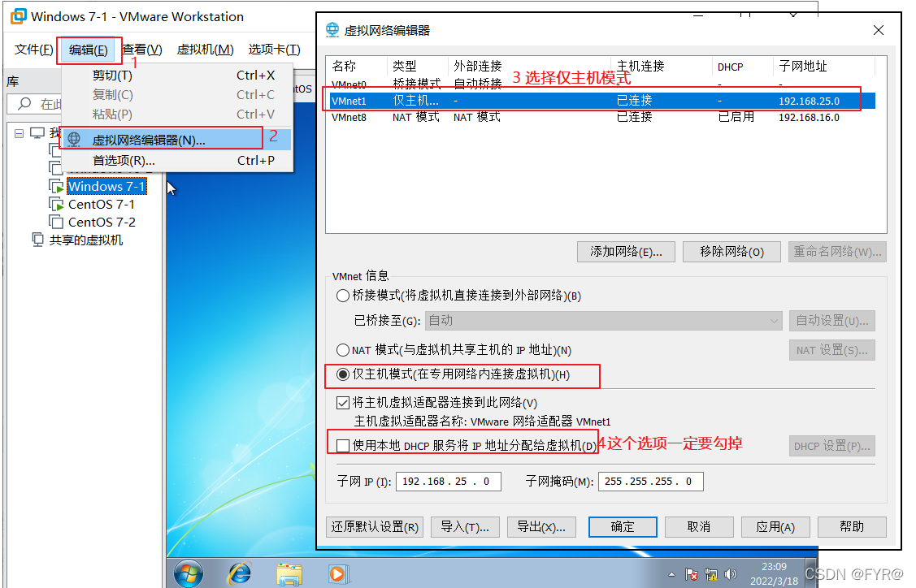Open 首选项(R)... from the edit menu

[x=176, y=161]
